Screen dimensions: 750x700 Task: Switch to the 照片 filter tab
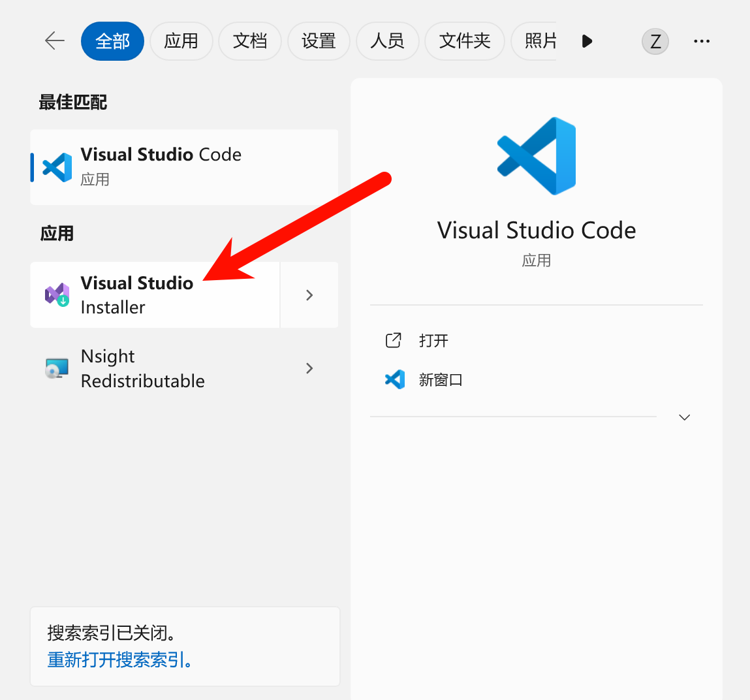(x=535, y=41)
